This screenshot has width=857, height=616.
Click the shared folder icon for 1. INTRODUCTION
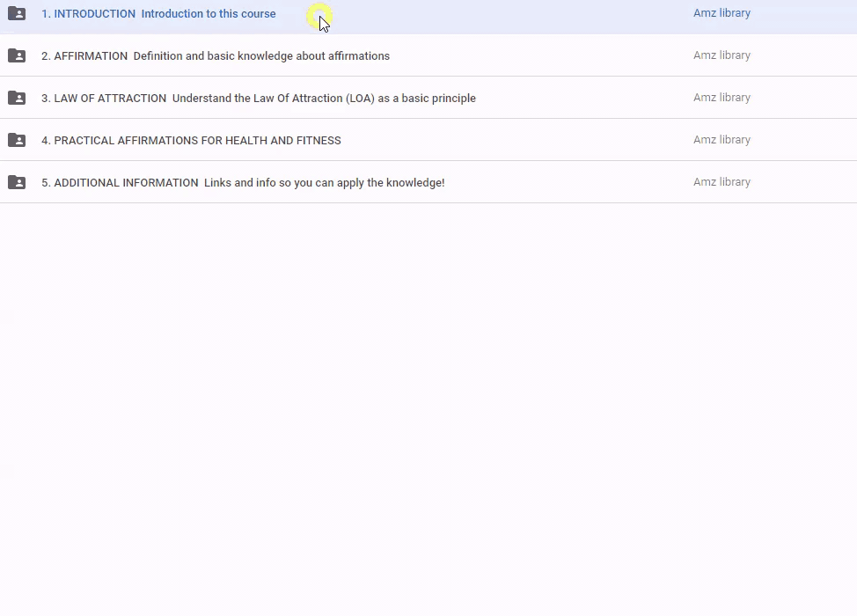(17, 13)
